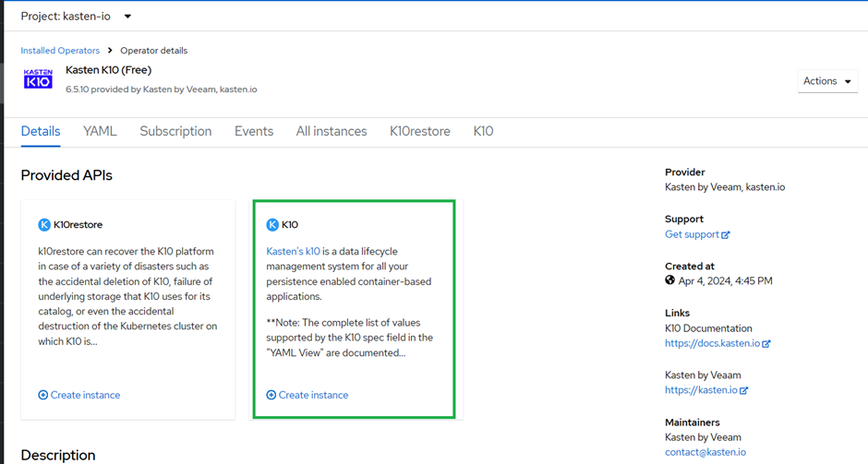Viewport: 868px width, 464px height.
Task: Click the Maintainers heading
Action: pyautogui.click(x=693, y=422)
